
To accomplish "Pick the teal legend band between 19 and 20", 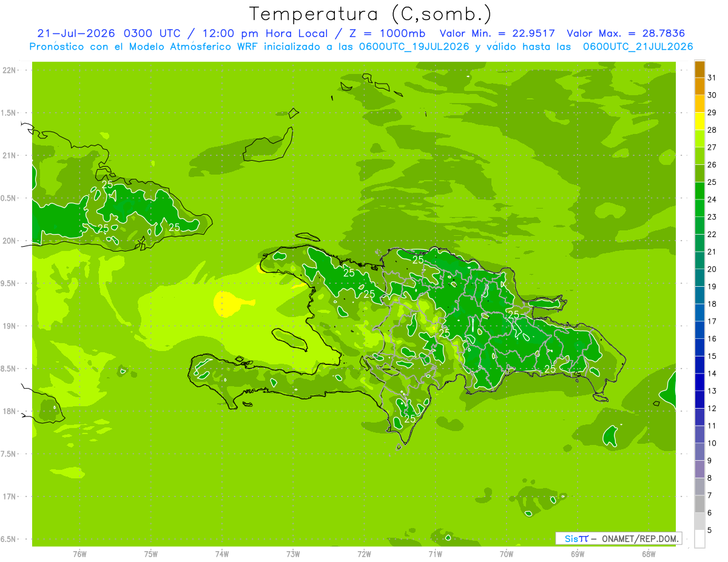I will click(699, 278).
